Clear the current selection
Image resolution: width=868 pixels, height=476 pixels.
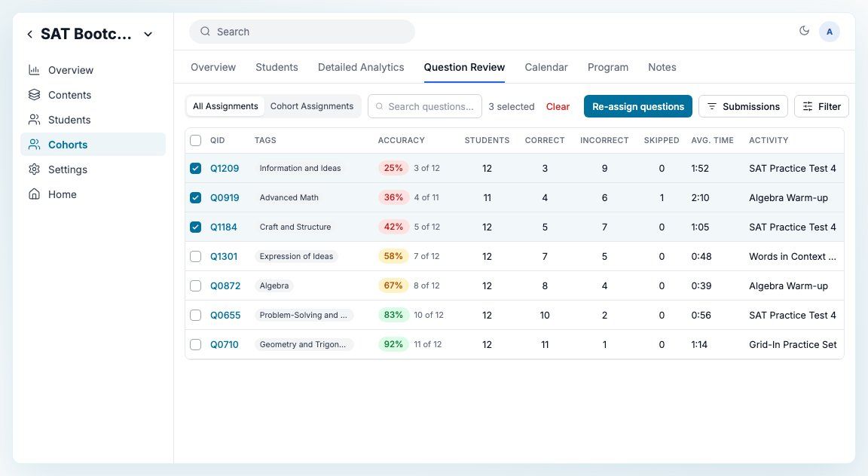[x=558, y=107]
